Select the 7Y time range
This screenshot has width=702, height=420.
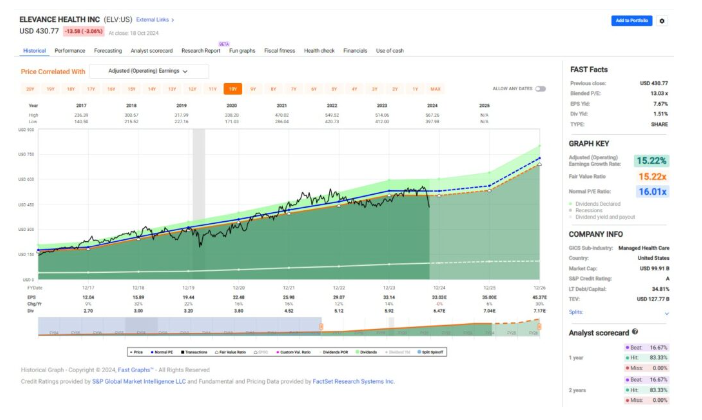(x=294, y=89)
